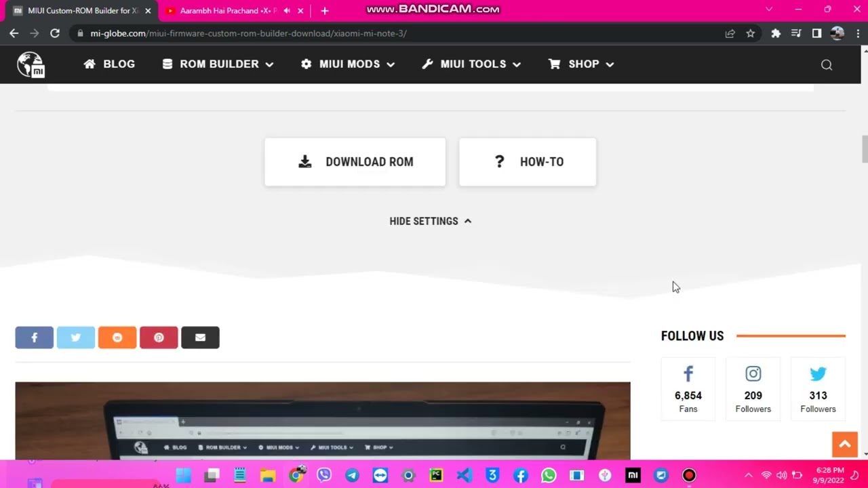Open WhatsApp from the taskbar
Screen dimensions: 868x488
[549, 476]
